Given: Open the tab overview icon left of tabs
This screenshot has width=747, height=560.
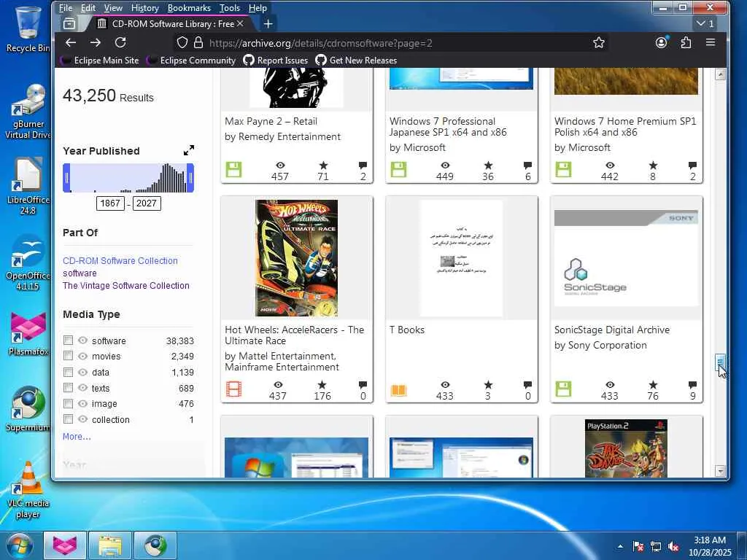Looking at the screenshot, I should tap(69, 24).
